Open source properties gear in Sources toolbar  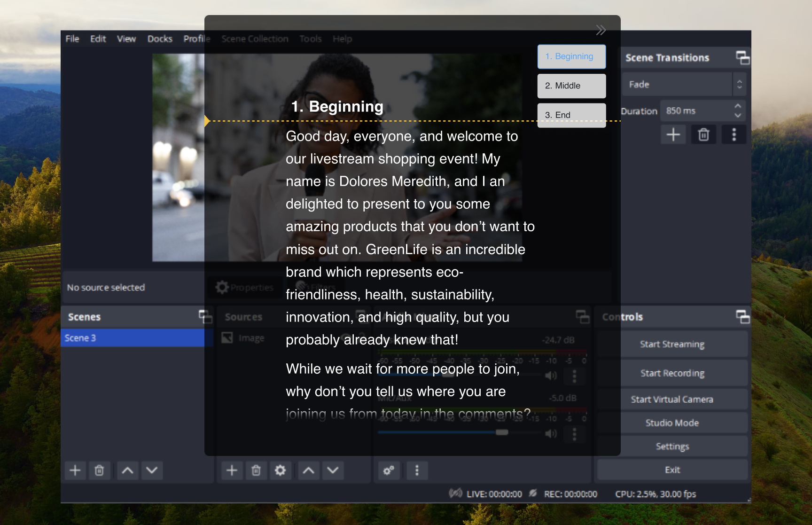pyautogui.click(x=281, y=470)
